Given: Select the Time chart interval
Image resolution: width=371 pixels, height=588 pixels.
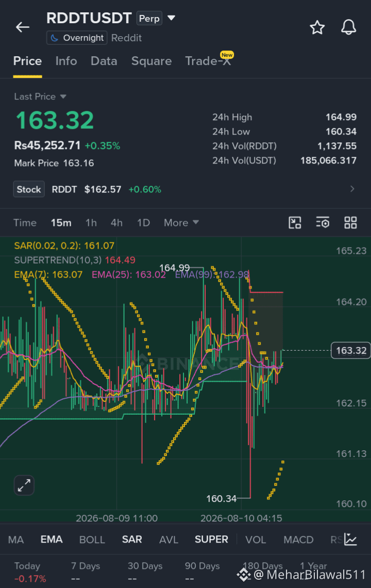Looking at the screenshot, I should [25, 223].
